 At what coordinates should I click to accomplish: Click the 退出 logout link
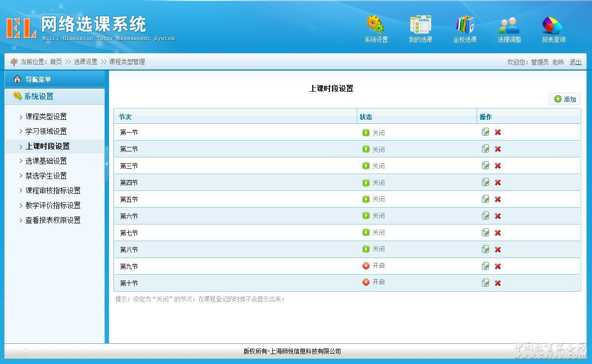click(575, 62)
